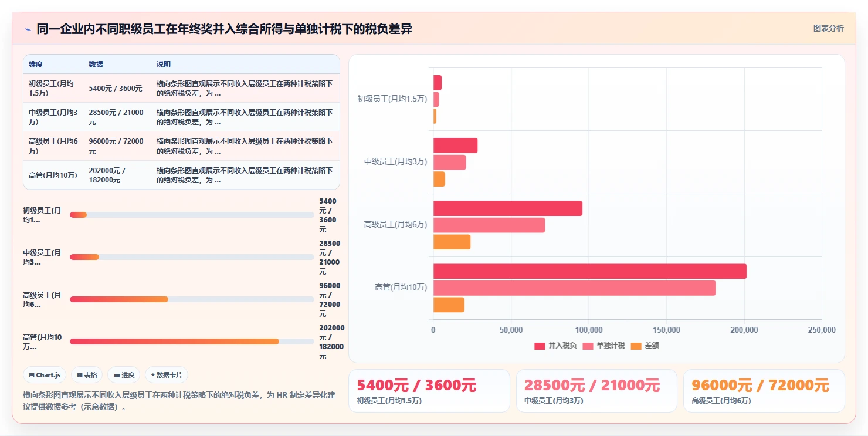The width and height of the screenshot is (868, 436).
Task: Toggle 差额 legend swatch
Action: 636,346
